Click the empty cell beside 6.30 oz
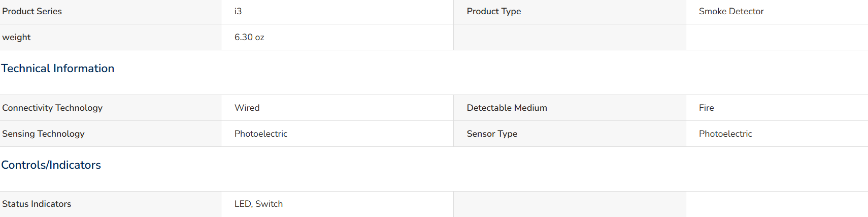868x217 pixels. click(570, 37)
